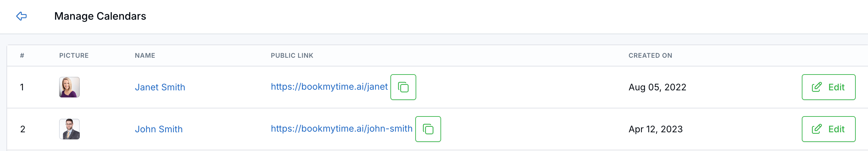Go back using the blue arrow icon

click(x=22, y=16)
